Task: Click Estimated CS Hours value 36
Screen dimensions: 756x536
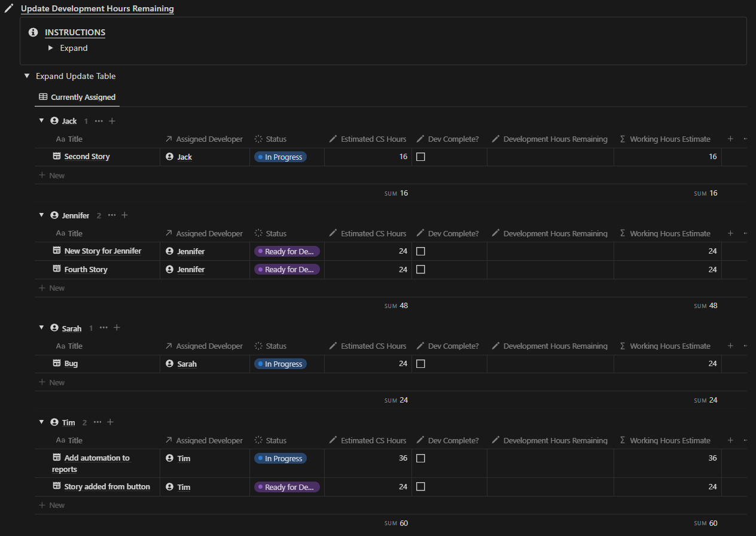Action: [x=403, y=458]
